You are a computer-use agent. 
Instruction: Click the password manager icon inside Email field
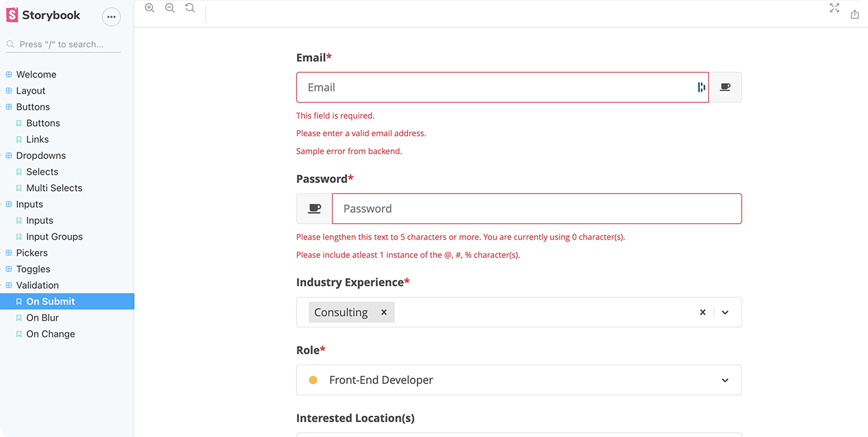[701, 87]
